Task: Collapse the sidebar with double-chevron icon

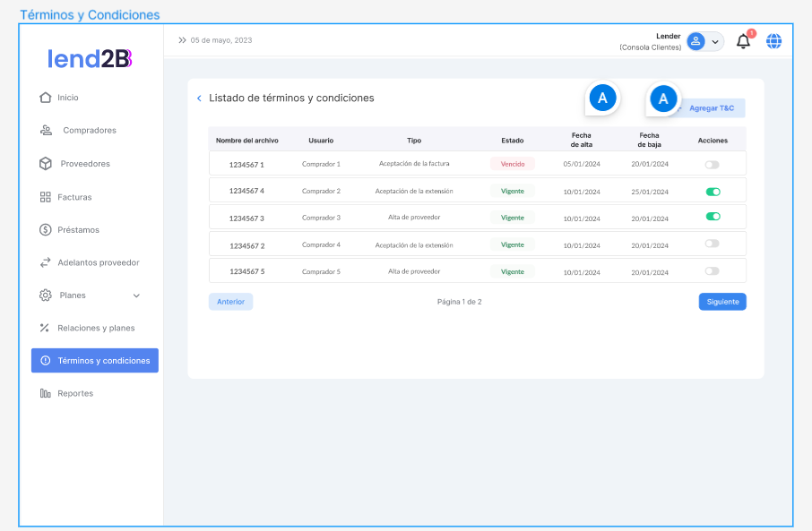Action: [182, 40]
